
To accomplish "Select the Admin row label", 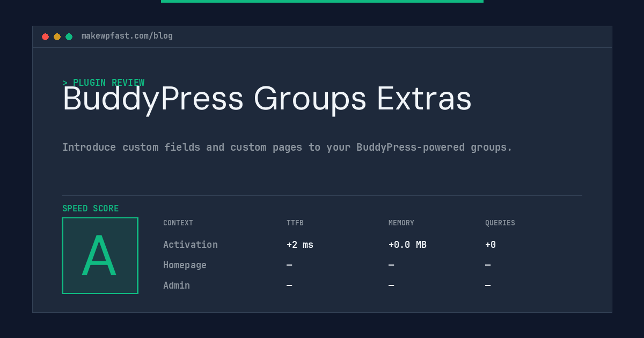I will 177,285.
